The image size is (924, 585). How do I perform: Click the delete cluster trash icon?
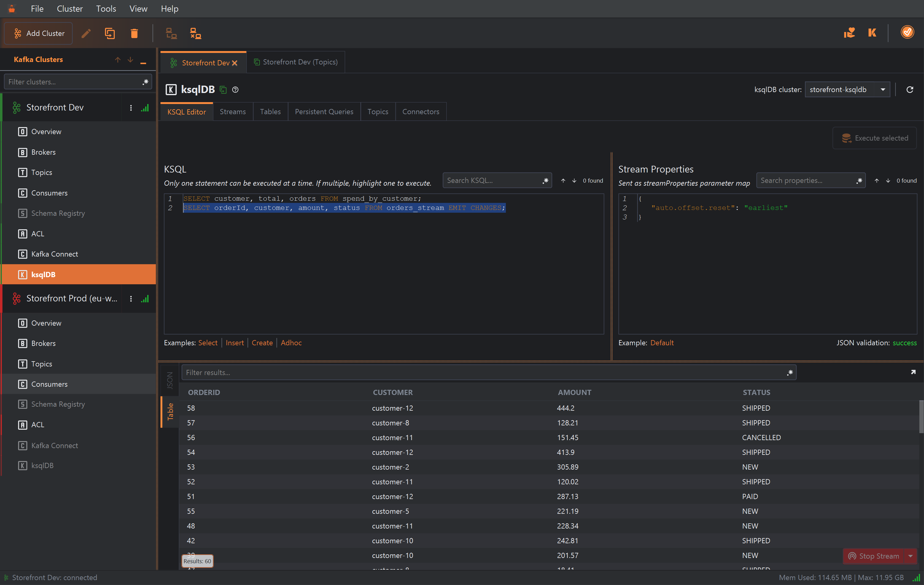(134, 33)
